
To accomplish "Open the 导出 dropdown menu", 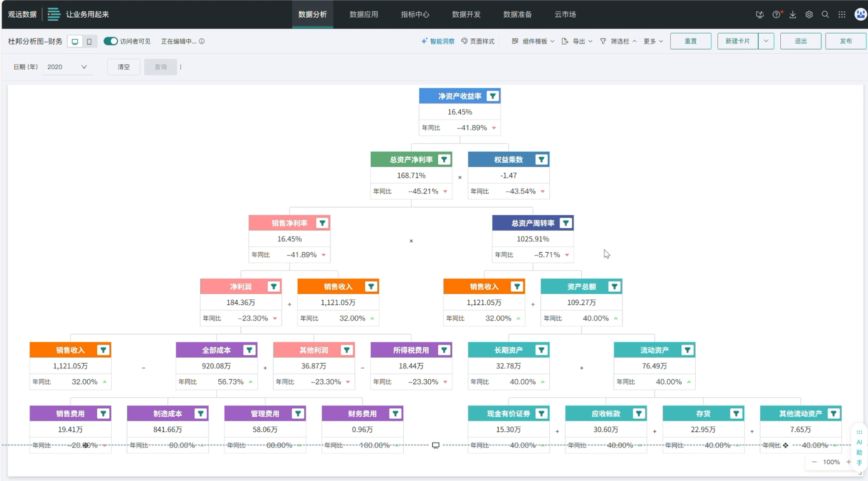I will (x=577, y=41).
